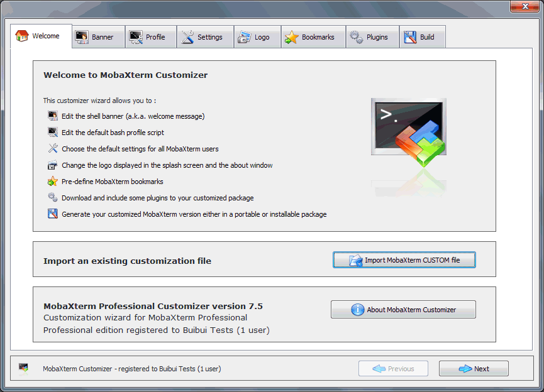
Task: Click tools icon beside 'Choose the default settings'
Action: point(53,148)
